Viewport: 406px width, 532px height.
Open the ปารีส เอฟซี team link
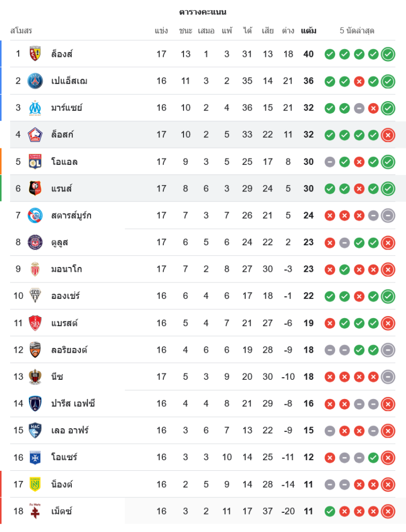pos(73,403)
